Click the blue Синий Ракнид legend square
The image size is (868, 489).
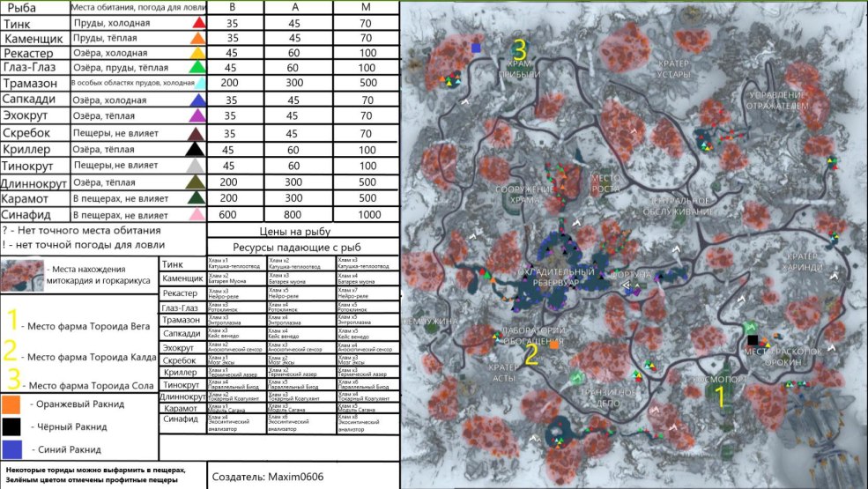[x=12, y=449]
